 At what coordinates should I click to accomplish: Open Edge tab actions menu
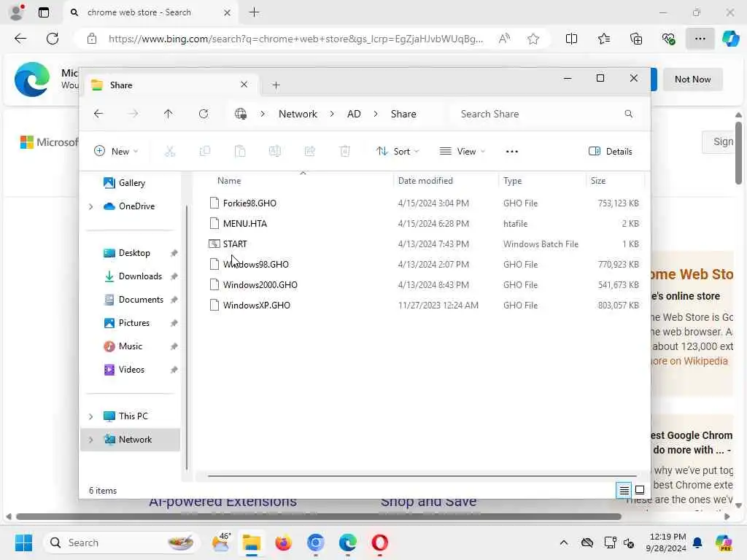coord(43,12)
